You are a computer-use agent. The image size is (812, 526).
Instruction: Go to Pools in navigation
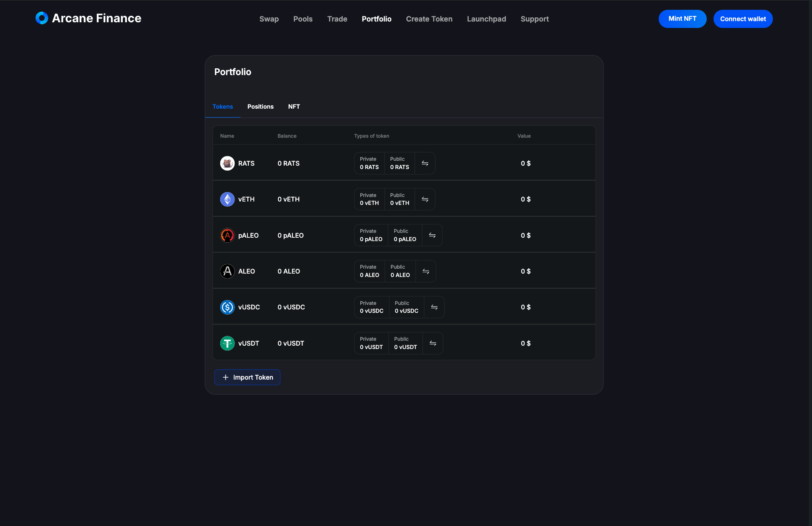(x=303, y=19)
